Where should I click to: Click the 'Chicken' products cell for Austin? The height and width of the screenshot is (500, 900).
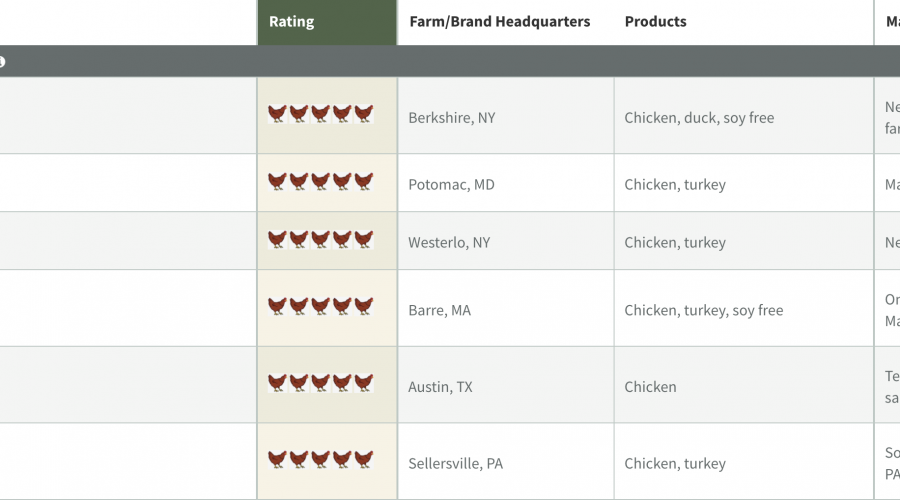click(744, 385)
